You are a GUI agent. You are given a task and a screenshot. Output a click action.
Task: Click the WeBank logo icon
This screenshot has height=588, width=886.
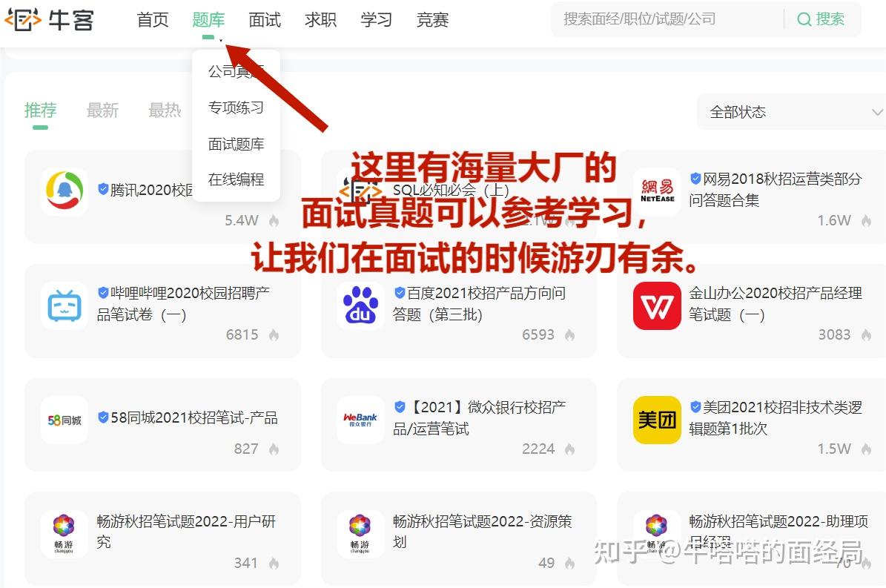click(x=360, y=419)
